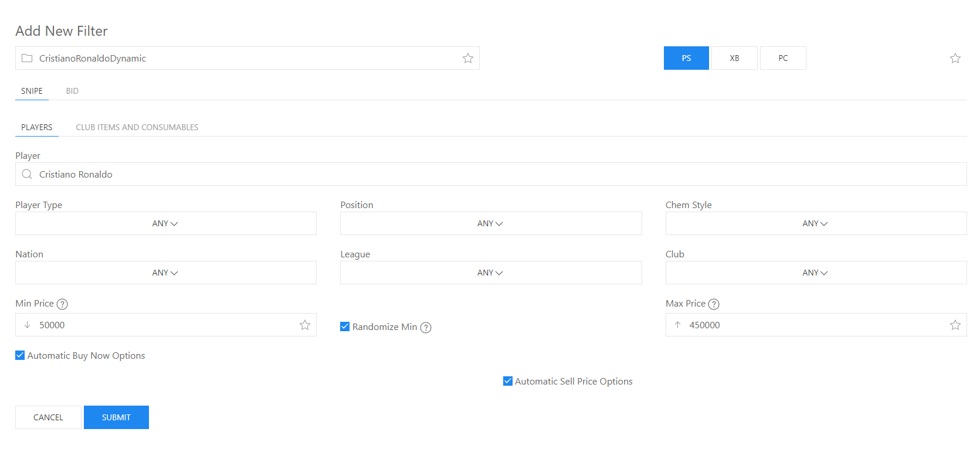
Task: Open the Club dropdown
Action: coord(816,273)
